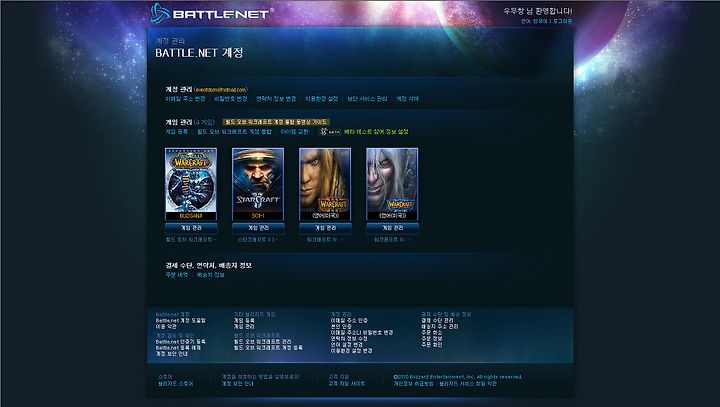
Task: Click the welcome message in header
Action: click(x=538, y=11)
